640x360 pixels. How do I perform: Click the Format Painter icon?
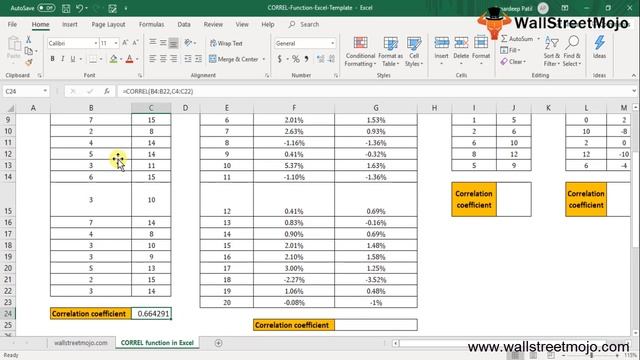tap(29, 62)
